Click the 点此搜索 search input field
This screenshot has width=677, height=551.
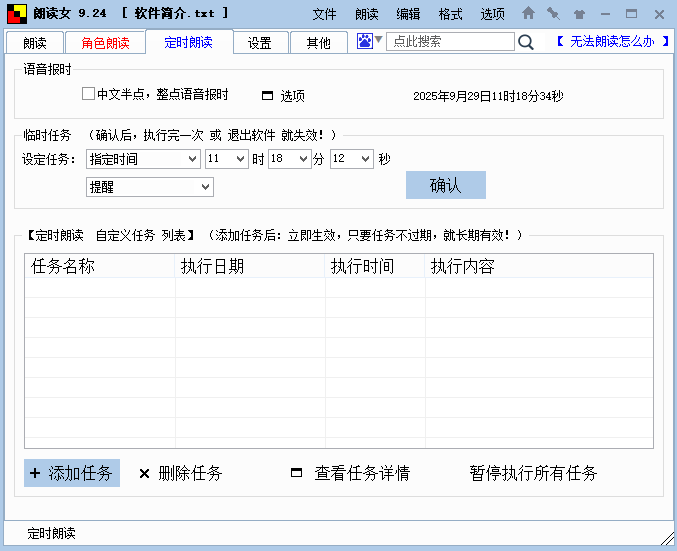[x=450, y=42]
